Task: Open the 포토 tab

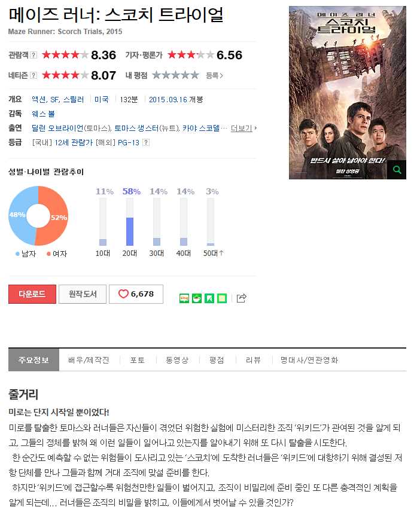Action: [x=138, y=360]
